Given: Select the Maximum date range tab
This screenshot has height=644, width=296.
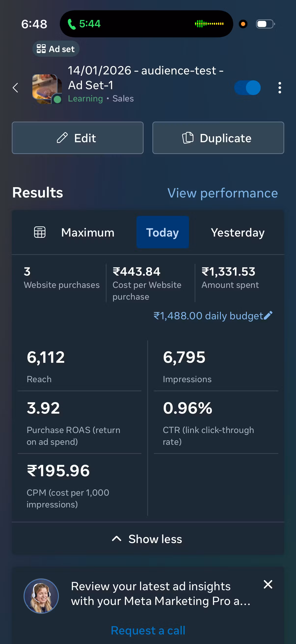Looking at the screenshot, I should point(88,233).
